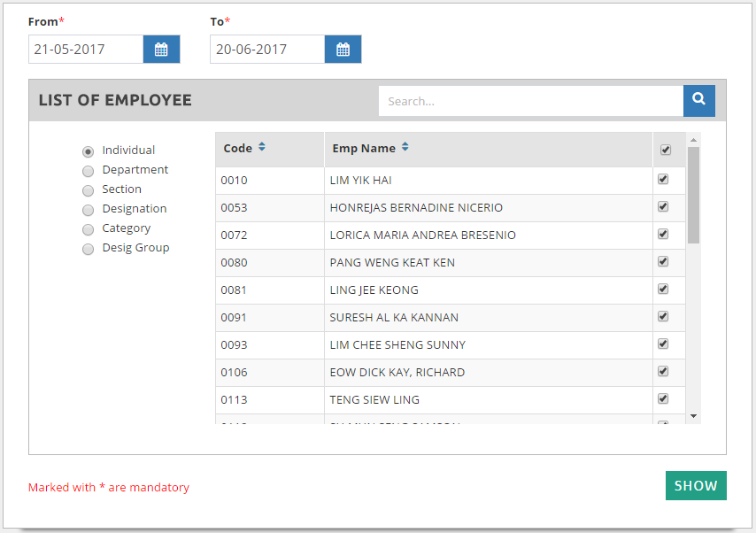Uncheck employee SURESH AL KA KANNAN

663,317
